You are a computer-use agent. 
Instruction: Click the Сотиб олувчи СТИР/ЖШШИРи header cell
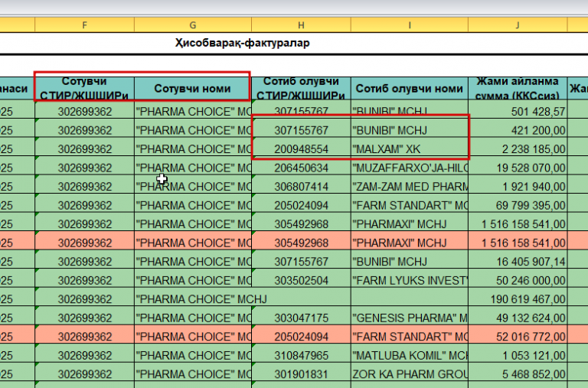point(301,89)
